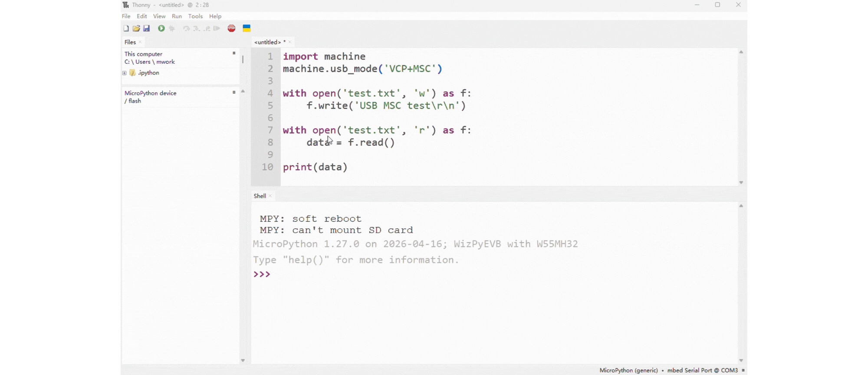Screen dimensions: 868x375
Task: Click the Shell scroll-up arrow
Action: (x=741, y=206)
